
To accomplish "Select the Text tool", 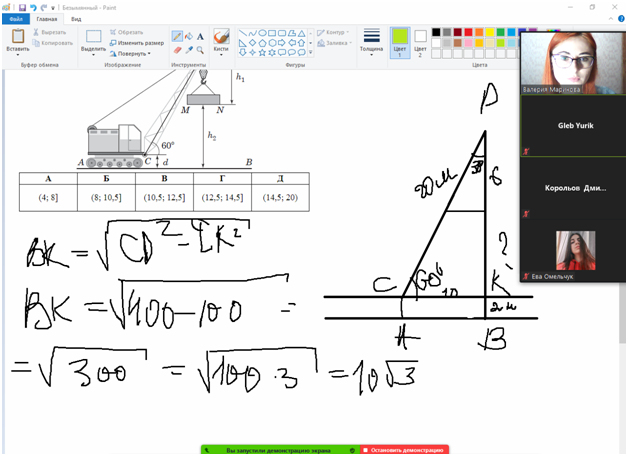I will 200,36.
